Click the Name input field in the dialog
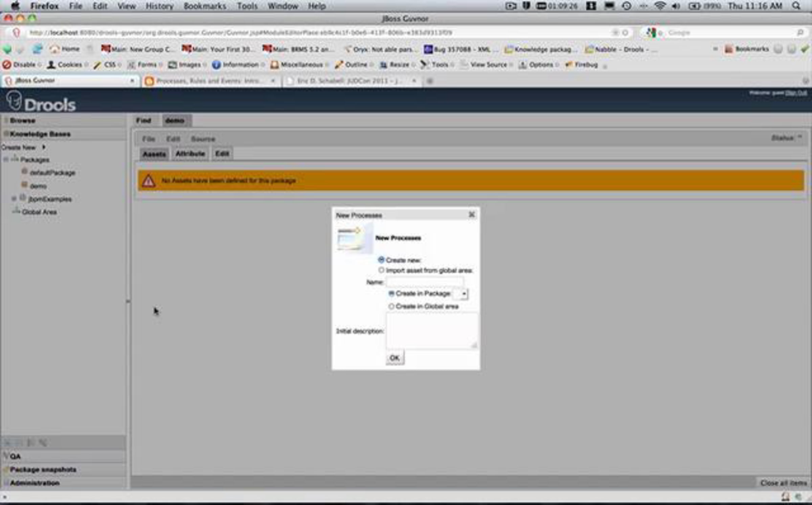 (x=425, y=282)
